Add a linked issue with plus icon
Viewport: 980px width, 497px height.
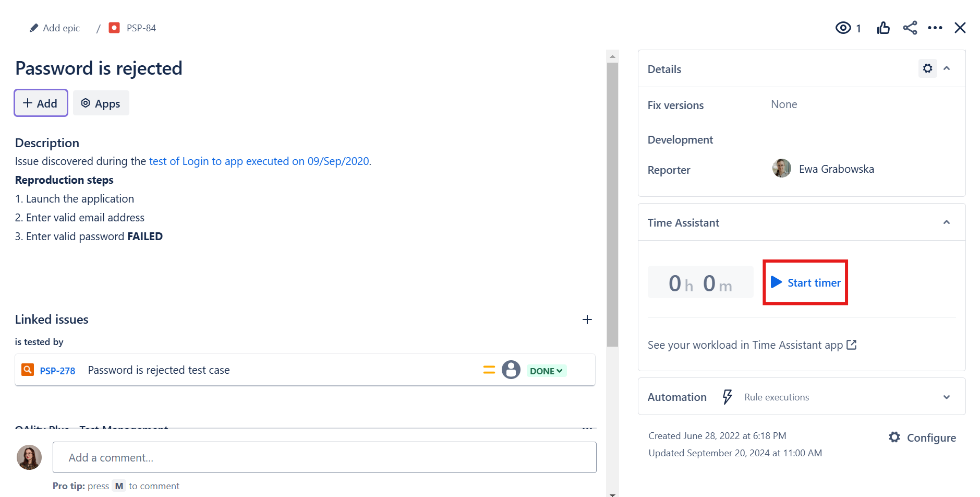coord(587,319)
